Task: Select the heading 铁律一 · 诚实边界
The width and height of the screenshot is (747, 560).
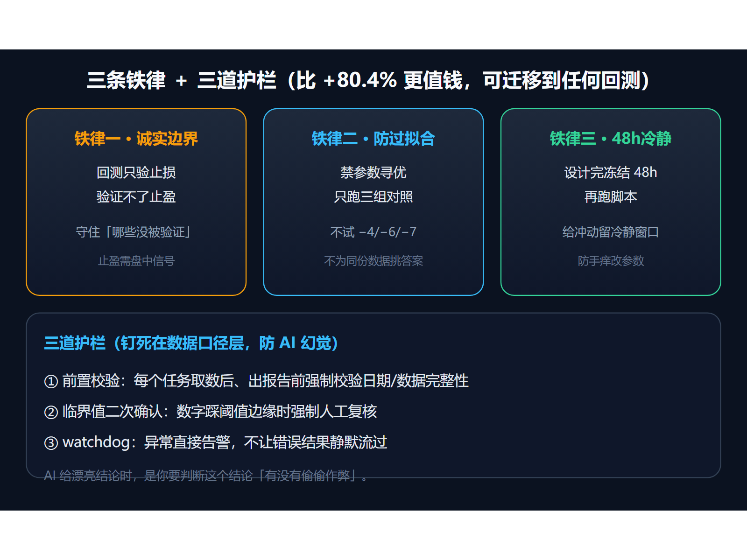Action: tap(136, 139)
